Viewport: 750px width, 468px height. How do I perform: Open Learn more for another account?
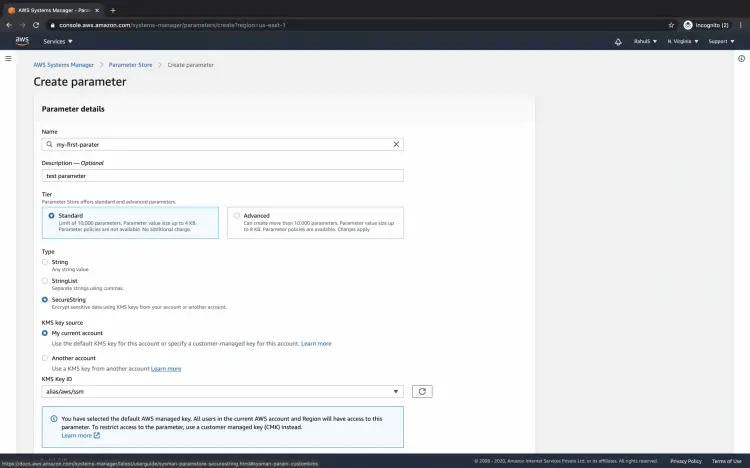point(166,368)
